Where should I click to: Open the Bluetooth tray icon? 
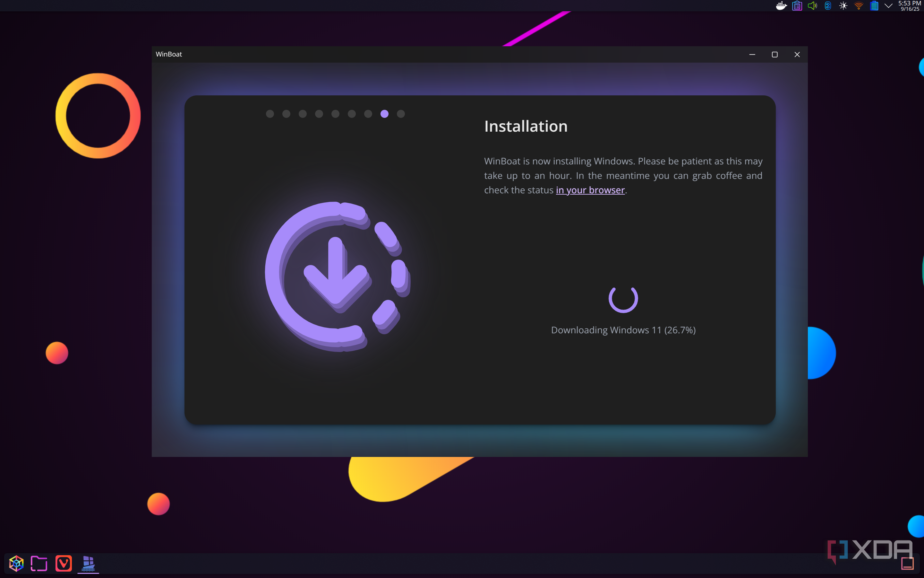point(828,6)
